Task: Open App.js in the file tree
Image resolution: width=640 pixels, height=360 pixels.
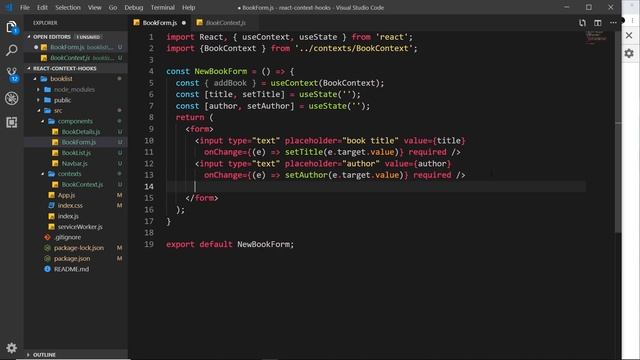Action: coord(76,195)
